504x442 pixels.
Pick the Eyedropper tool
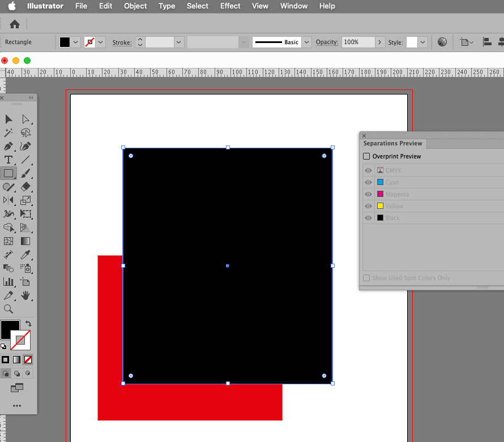click(25, 255)
